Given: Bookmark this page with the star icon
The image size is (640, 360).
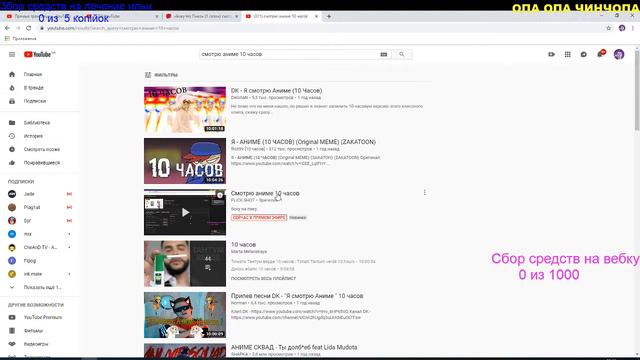Looking at the screenshot, I should click(609, 28).
